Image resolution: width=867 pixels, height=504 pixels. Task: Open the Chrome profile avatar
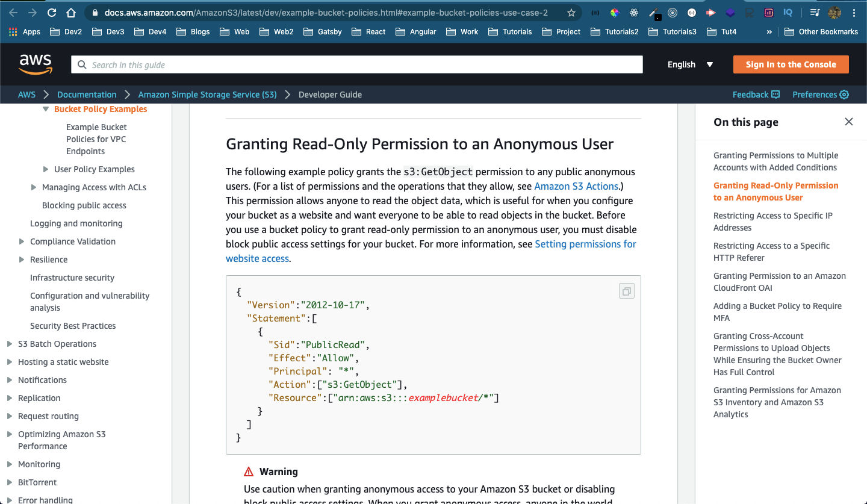coord(834,13)
